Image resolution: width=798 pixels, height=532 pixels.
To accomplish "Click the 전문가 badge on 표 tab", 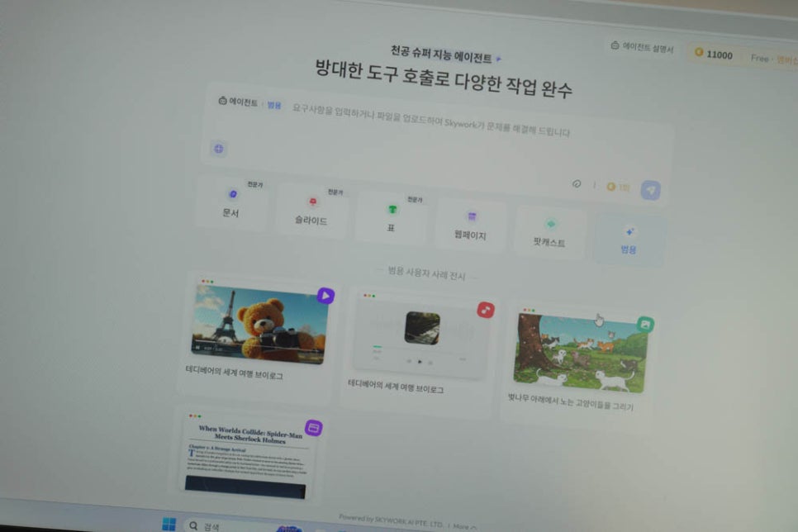I will click(415, 200).
